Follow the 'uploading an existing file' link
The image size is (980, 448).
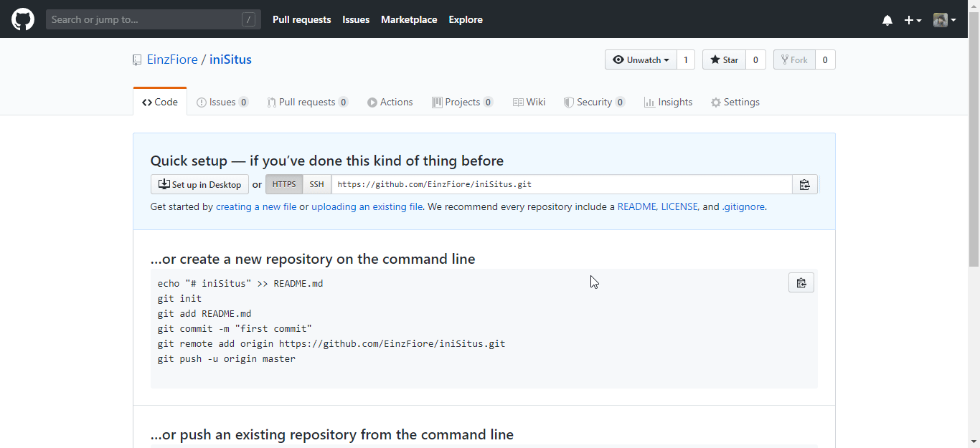click(367, 206)
